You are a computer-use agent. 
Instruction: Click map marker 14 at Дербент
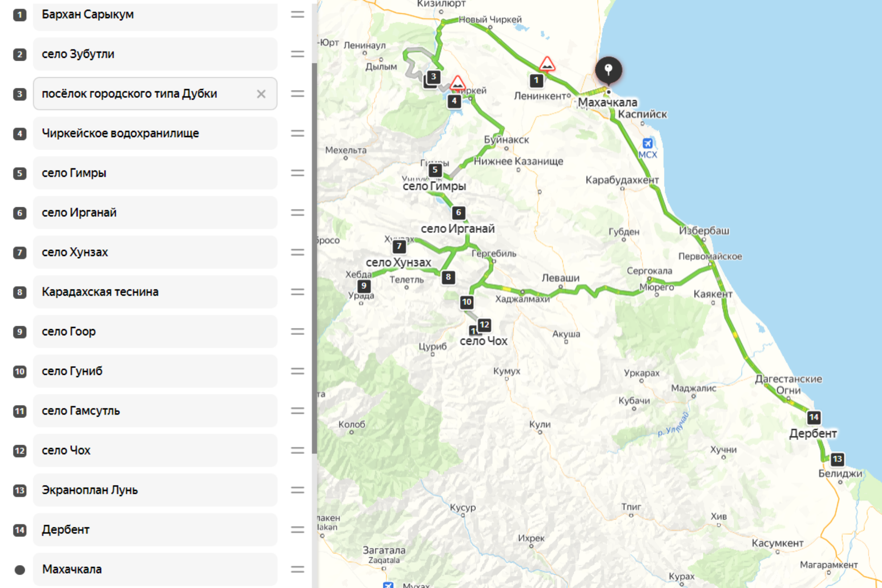(x=814, y=417)
